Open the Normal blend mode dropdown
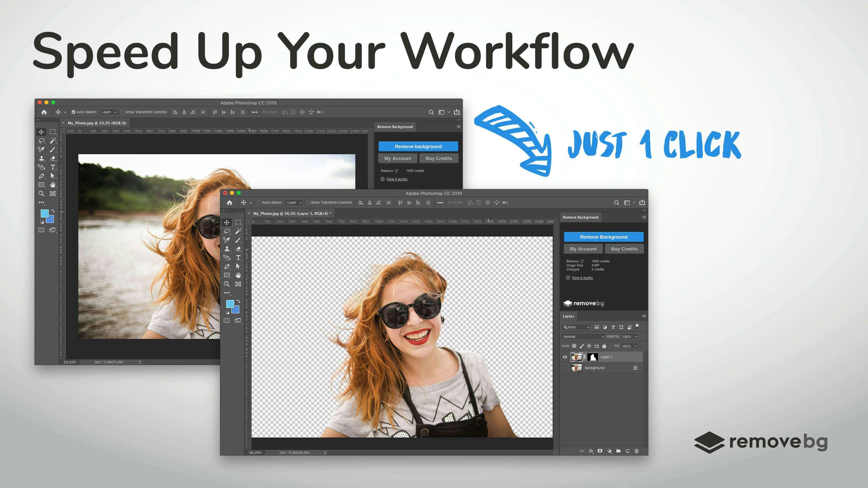 click(x=583, y=337)
